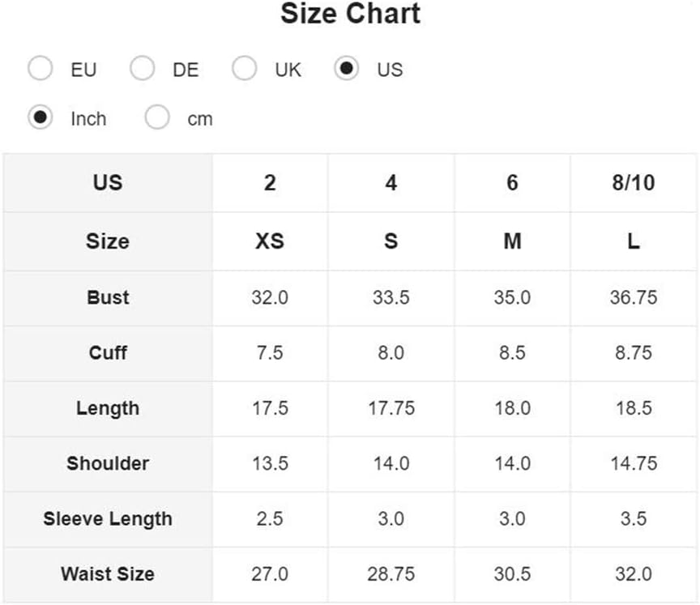Switch measurements to cm
700x605 pixels.
pos(157,118)
